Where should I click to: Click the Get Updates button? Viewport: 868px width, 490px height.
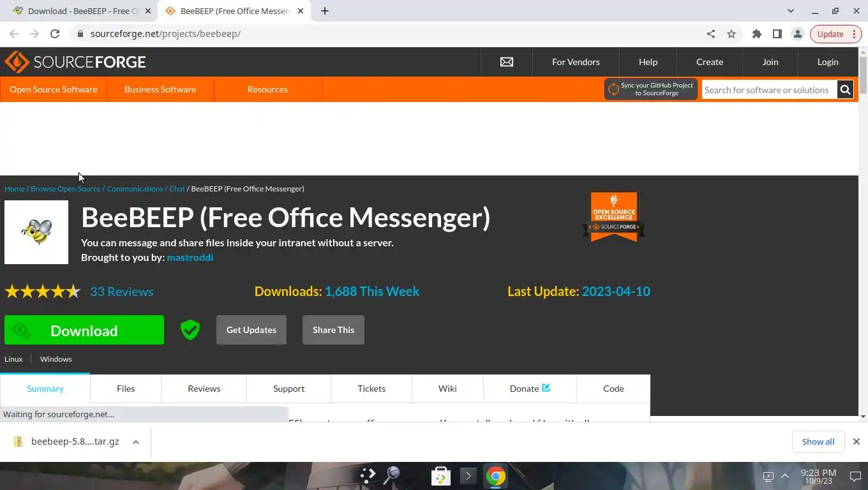click(x=251, y=330)
